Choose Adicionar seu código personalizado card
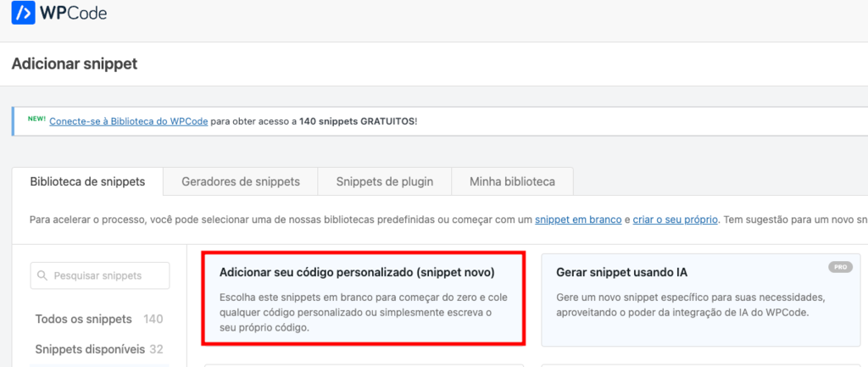Screen dimensions: 868x367 tap(364, 299)
